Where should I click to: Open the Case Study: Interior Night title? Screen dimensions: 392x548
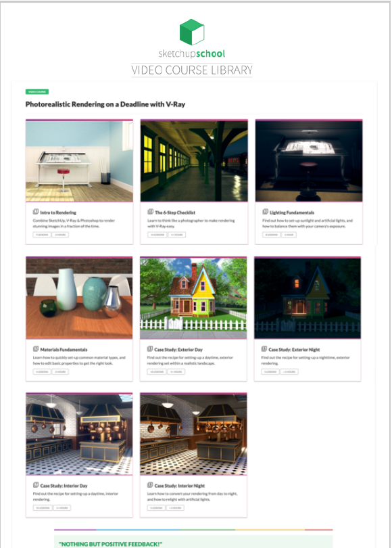(x=179, y=486)
